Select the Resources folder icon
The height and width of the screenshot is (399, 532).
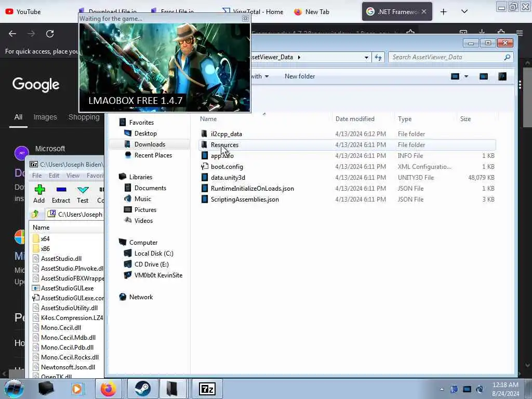pyautogui.click(x=204, y=145)
